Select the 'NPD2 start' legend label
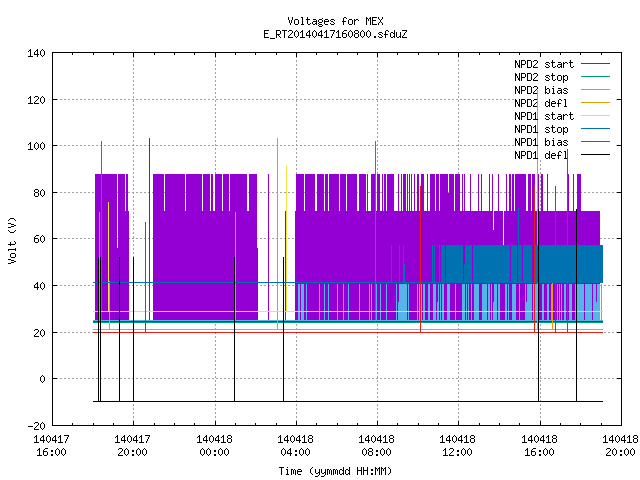Viewport: 640px width, 480px height. pos(544,64)
